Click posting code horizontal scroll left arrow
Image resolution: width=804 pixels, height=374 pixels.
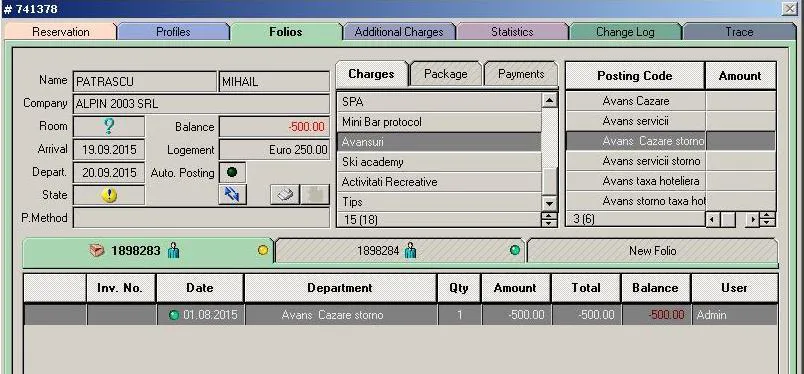712,220
